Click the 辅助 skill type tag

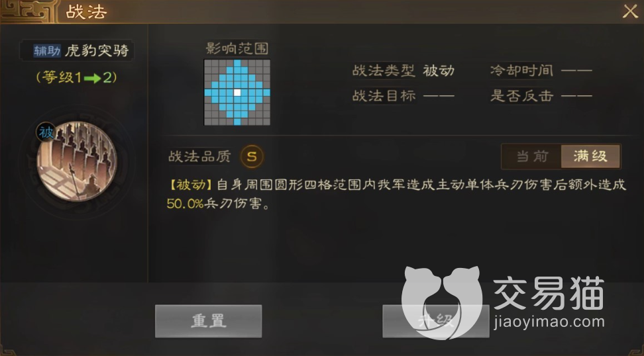[47, 50]
